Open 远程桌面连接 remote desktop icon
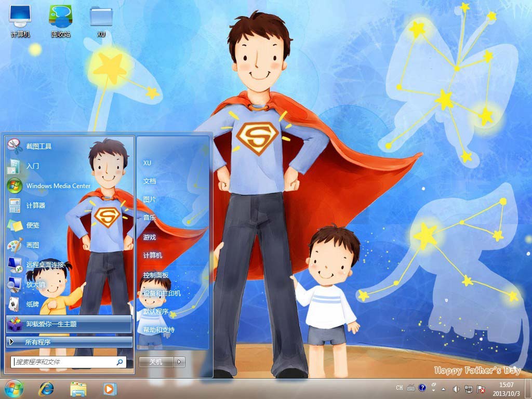 click(x=15, y=264)
